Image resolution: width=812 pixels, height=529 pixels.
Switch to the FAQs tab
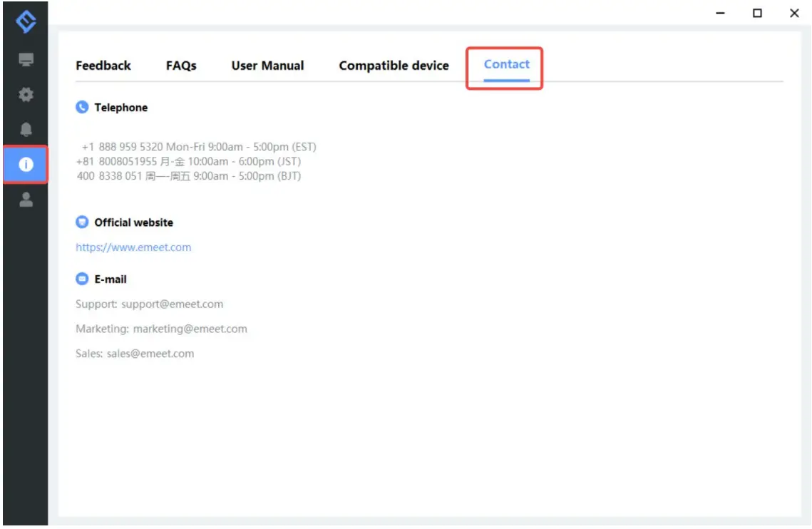click(181, 66)
